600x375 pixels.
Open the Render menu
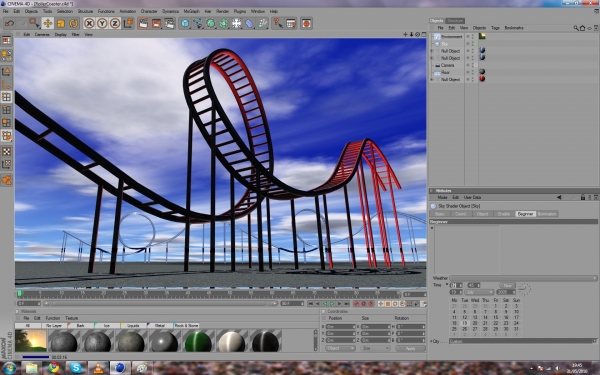222,11
